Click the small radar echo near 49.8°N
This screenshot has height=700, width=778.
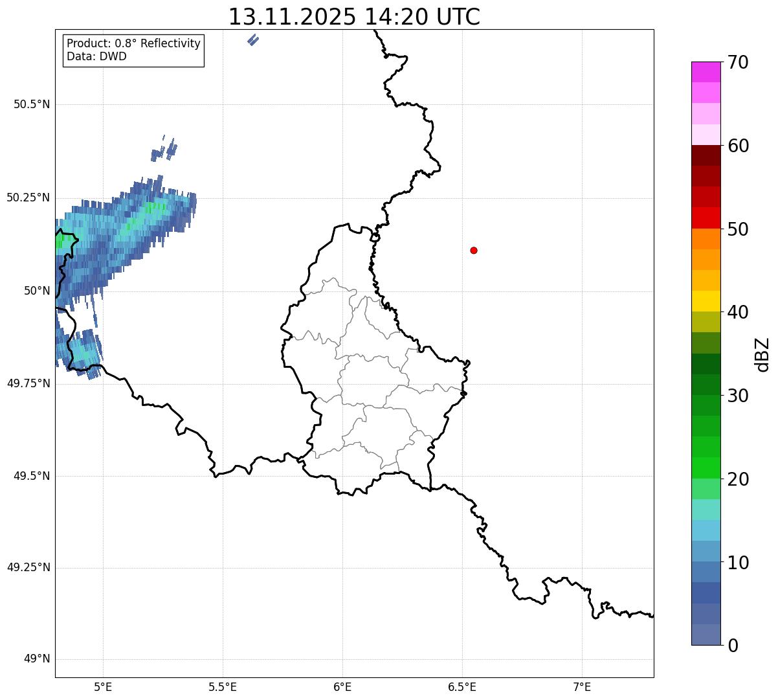[79, 353]
